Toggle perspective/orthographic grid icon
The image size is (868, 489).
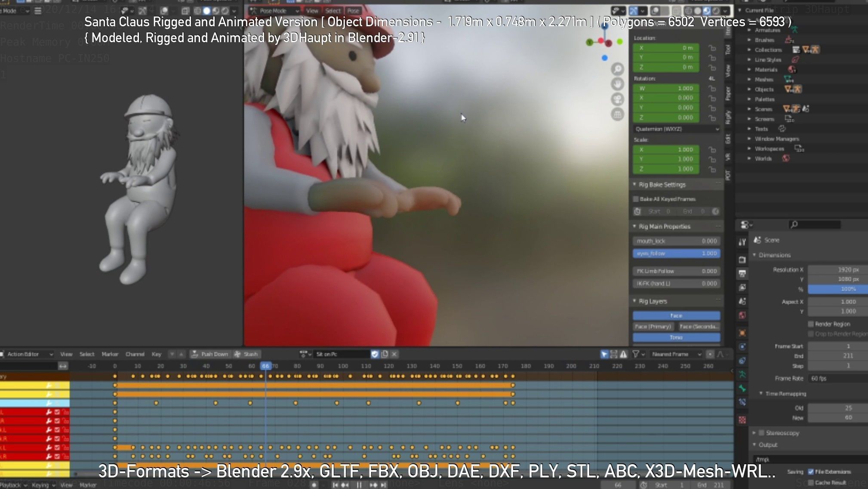(618, 114)
